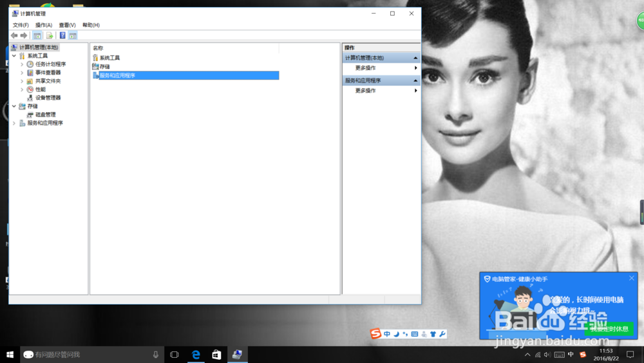Image resolution: width=644 pixels, height=363 pixels.
Task: Select 系统工具 in the left tree
Action: coord(37,55)
